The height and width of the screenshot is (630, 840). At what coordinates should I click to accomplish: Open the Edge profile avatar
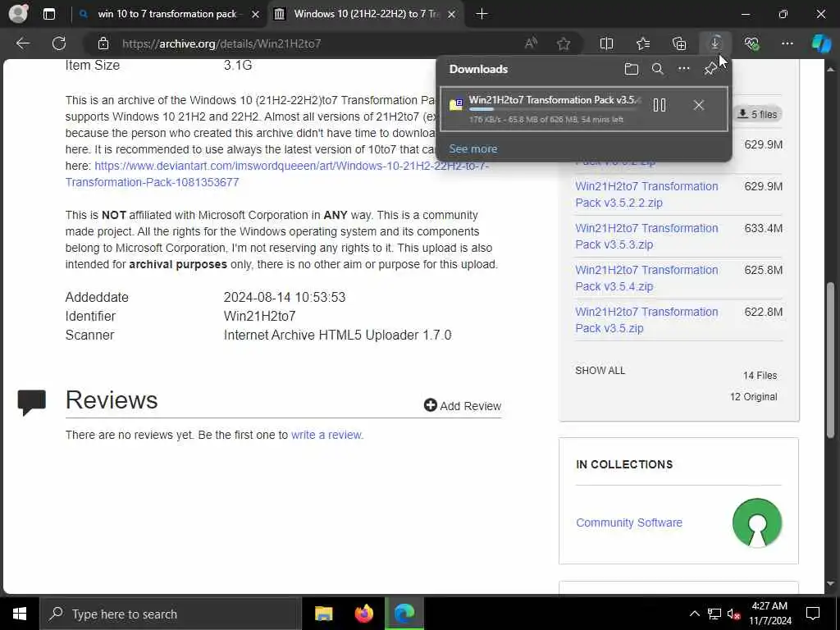tap(18, 13)
